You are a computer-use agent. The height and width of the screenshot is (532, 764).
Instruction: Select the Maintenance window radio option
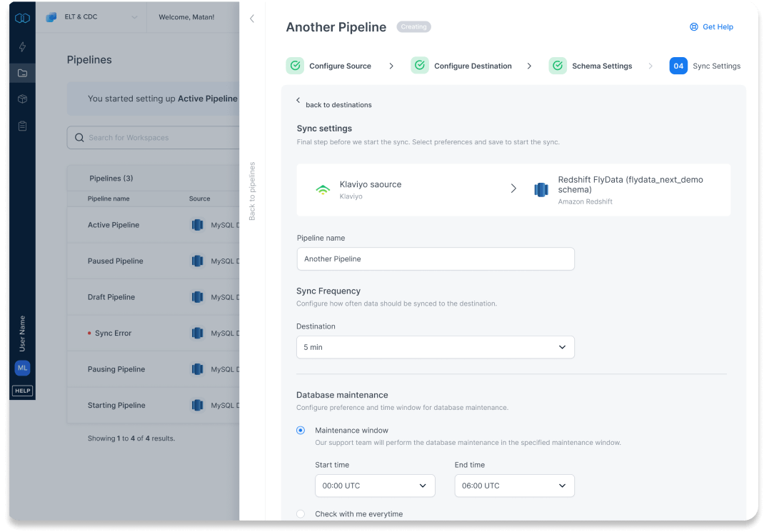coord(301,431)
